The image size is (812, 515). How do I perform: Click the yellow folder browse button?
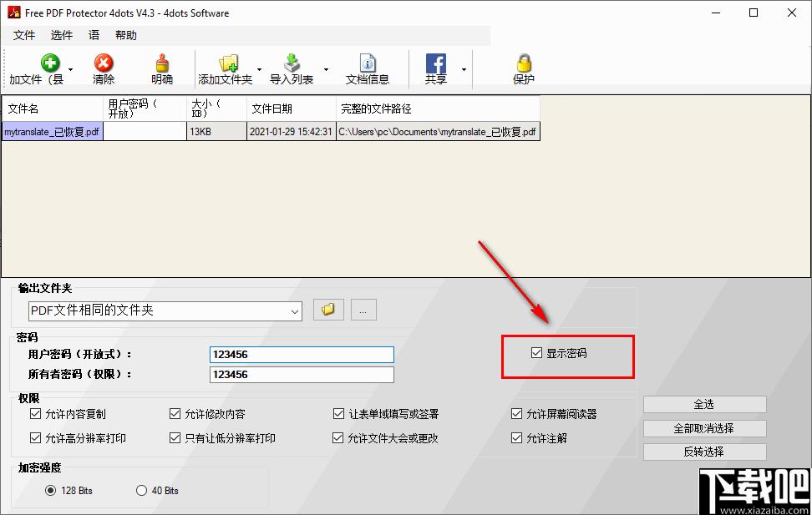(x=328, y=310)
